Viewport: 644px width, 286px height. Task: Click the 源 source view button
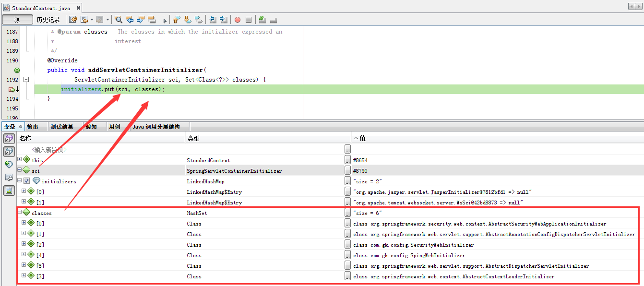[x=17, y=20]
